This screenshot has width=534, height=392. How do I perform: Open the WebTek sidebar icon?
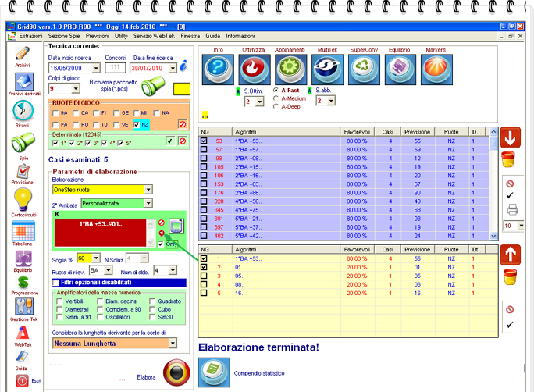(x=23, y=333)
